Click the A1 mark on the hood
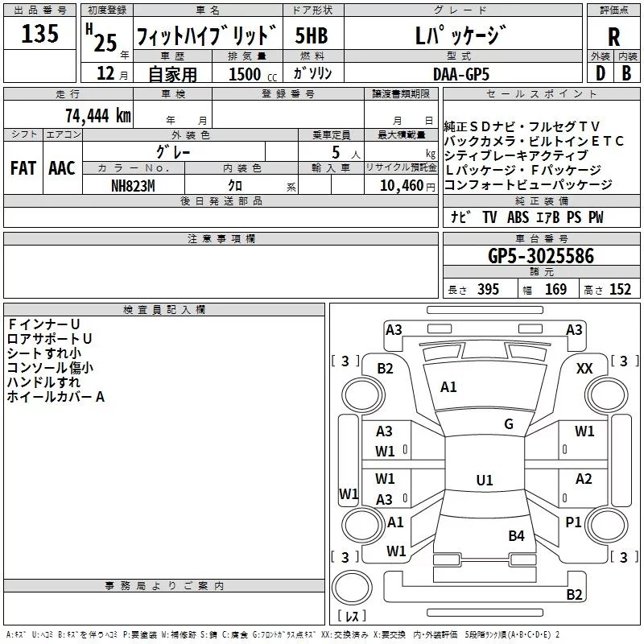Screen dimensions: 644x644 (448, 387)
